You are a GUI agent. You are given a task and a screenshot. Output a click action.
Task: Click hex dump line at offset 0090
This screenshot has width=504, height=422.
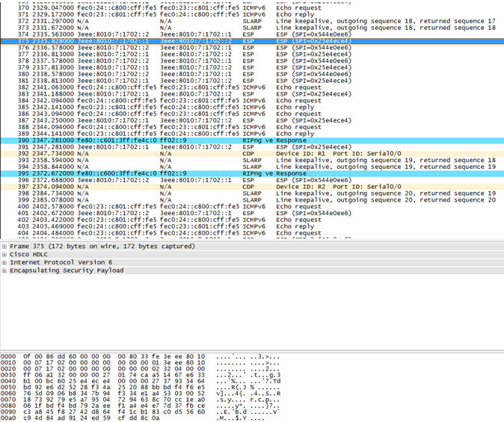click(x=141, y=412)
